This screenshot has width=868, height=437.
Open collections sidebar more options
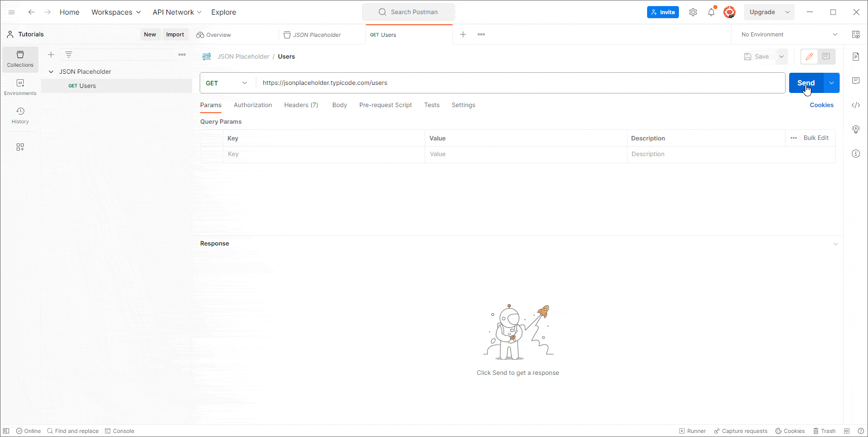(x=182, y=55)
